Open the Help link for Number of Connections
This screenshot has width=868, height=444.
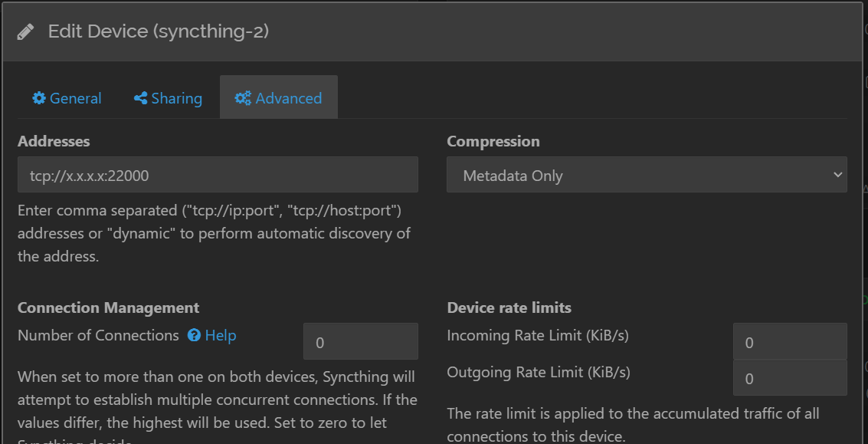221,336
